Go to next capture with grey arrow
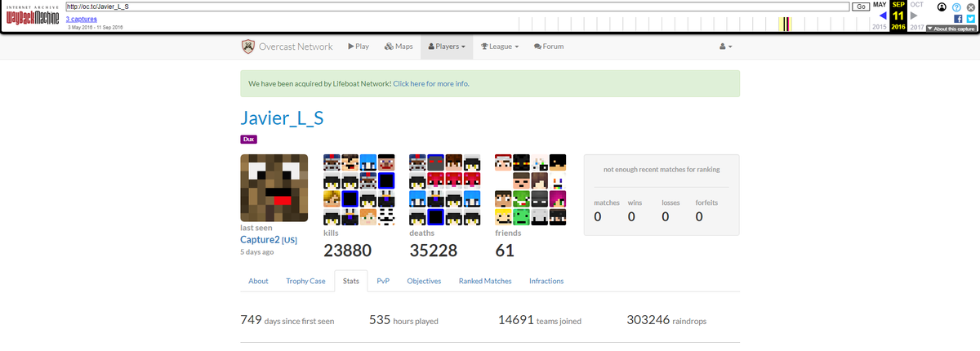 pyautogui.click(x=914, y=16)
